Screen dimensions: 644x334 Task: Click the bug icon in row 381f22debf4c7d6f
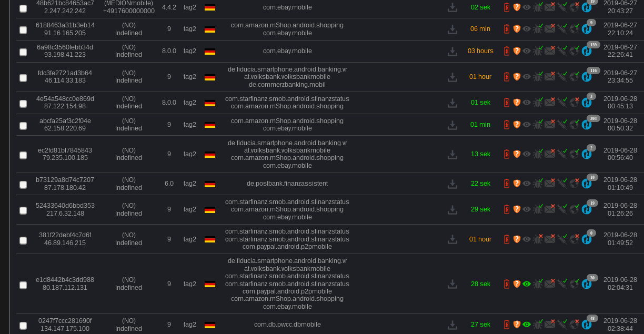click(x=538, y=239)
